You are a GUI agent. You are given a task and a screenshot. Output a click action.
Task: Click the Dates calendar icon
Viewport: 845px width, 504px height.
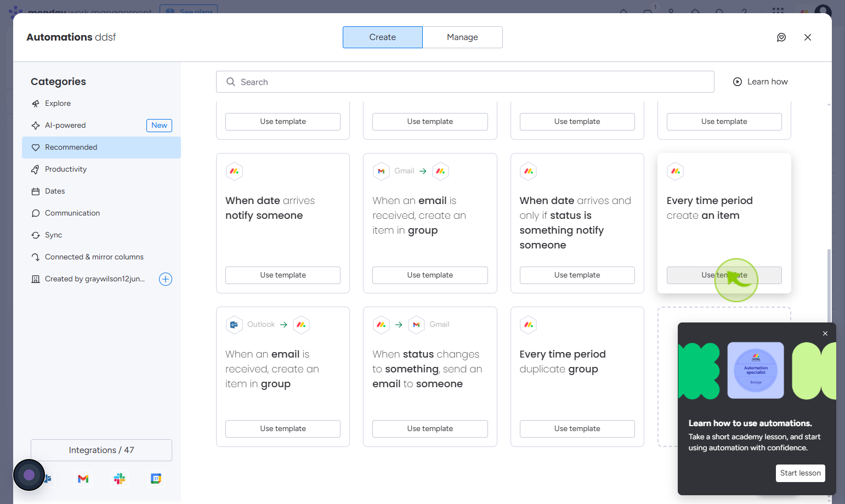[36, 191]
